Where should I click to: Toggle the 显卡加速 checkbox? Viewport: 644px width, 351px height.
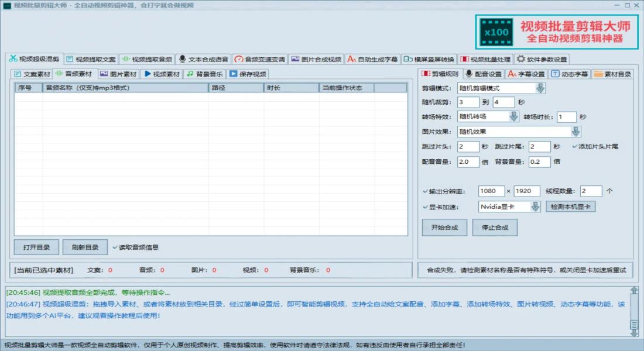pyautogui.click(x=425, y=207)
